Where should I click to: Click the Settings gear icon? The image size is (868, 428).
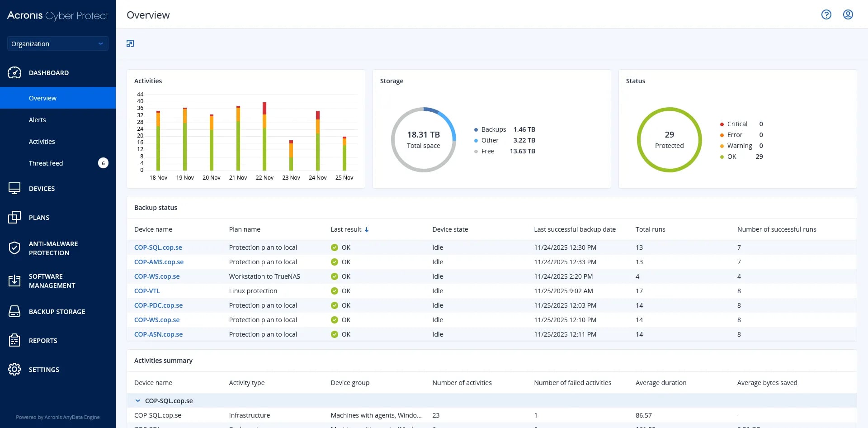(14, 370)
